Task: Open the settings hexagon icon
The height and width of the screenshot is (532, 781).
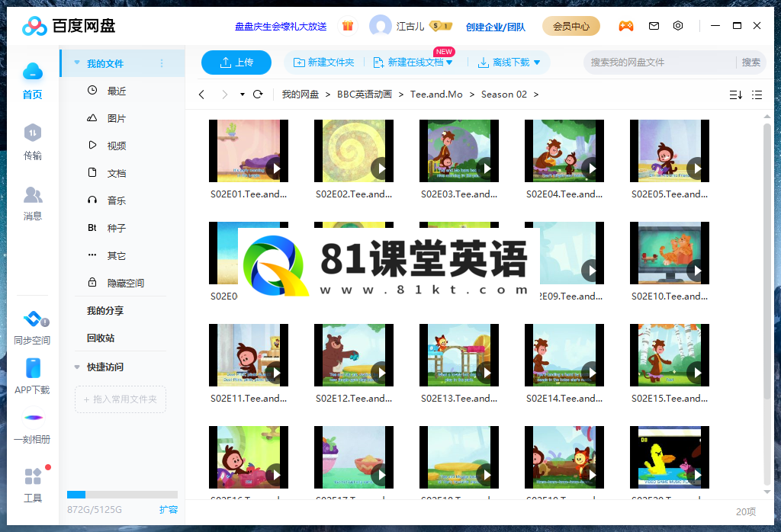Action: [678, 26]
